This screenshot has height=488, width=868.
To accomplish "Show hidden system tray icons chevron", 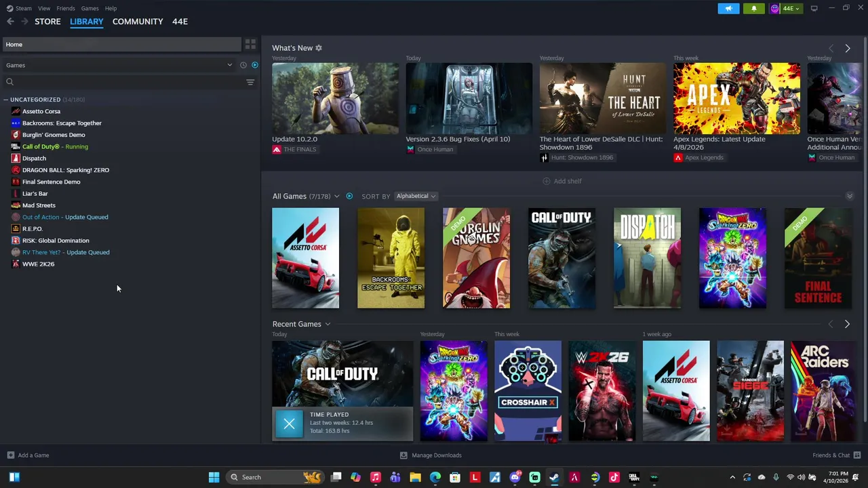I will point(732,477).
